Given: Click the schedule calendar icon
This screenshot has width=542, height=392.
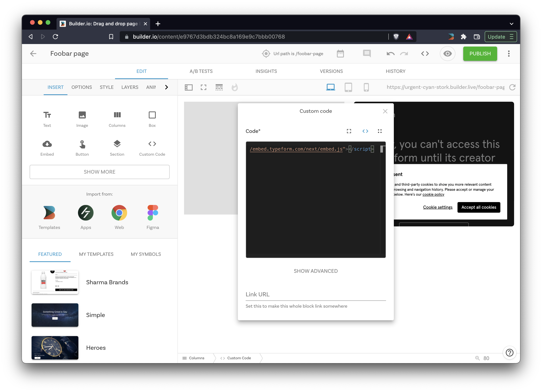Looking at the screenshot, I should coord(340,54).
